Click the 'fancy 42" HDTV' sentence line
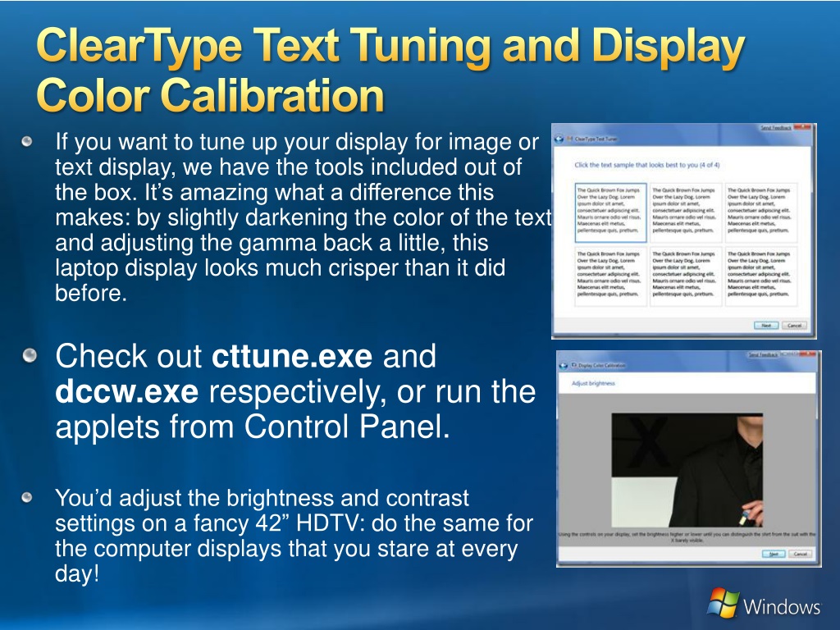Image resolution: width=840 pixels, height=630 pixels. (294, 523)
